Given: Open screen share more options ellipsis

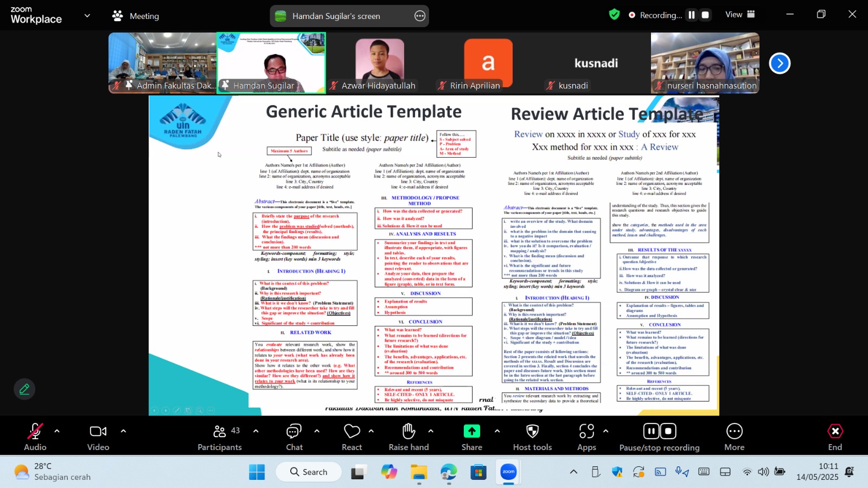Looking at the screenshot, I should [x=420, y=16].
